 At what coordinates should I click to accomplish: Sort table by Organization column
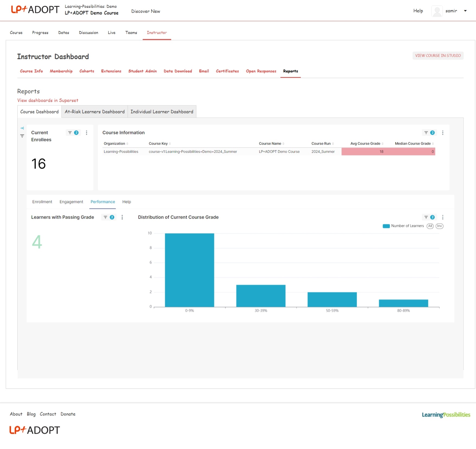[116, 144]
